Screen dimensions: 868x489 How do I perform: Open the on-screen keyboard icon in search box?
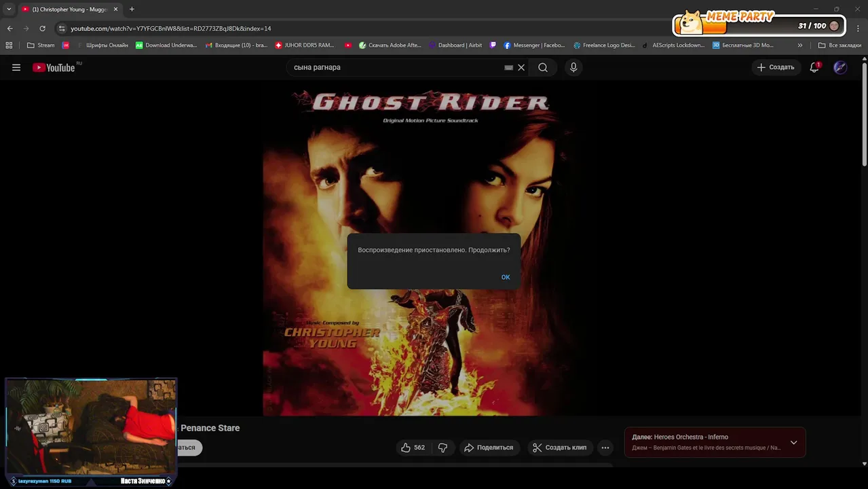coord(509,67)
